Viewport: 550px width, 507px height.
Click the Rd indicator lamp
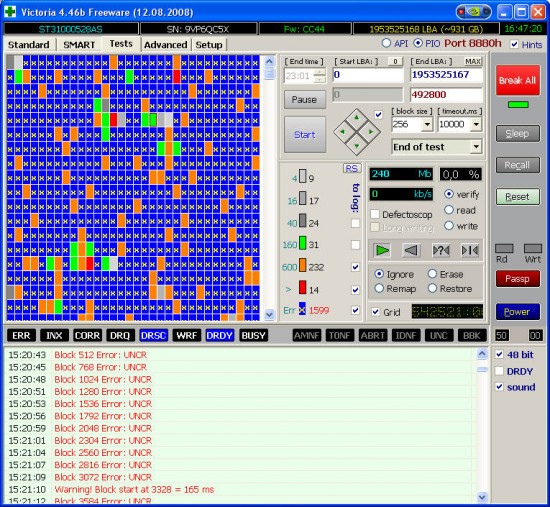[504, 248]
